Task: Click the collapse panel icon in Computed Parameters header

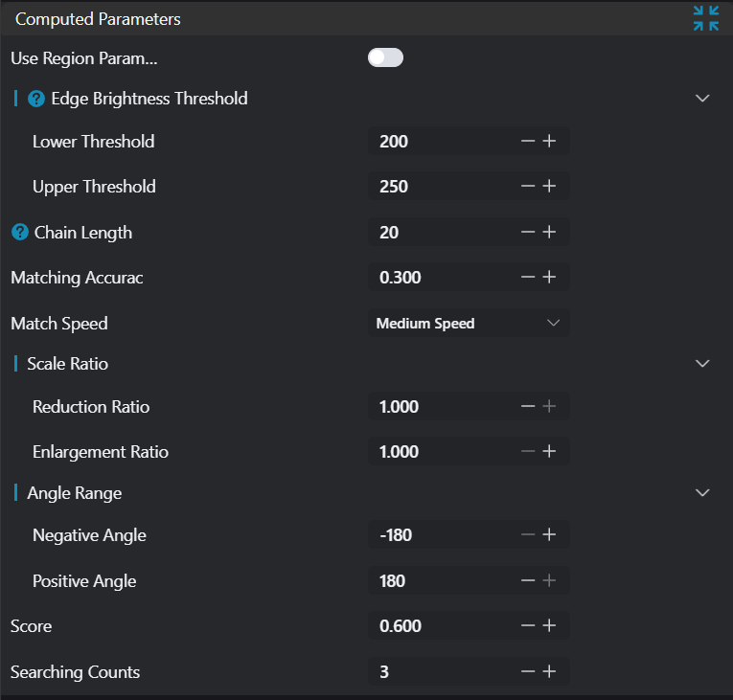Action: (705, 18)
